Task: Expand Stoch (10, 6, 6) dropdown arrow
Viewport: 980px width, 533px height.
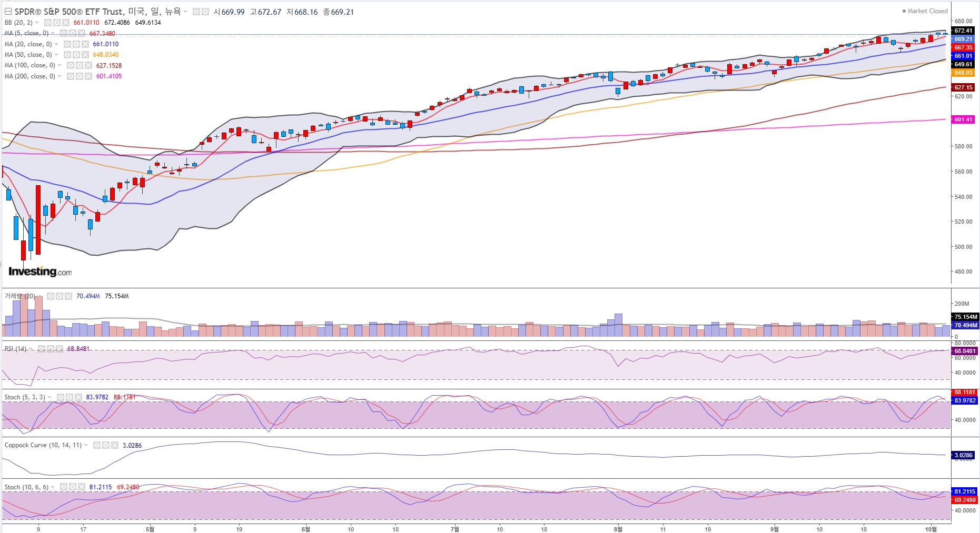Action: (x=53, y=487)
